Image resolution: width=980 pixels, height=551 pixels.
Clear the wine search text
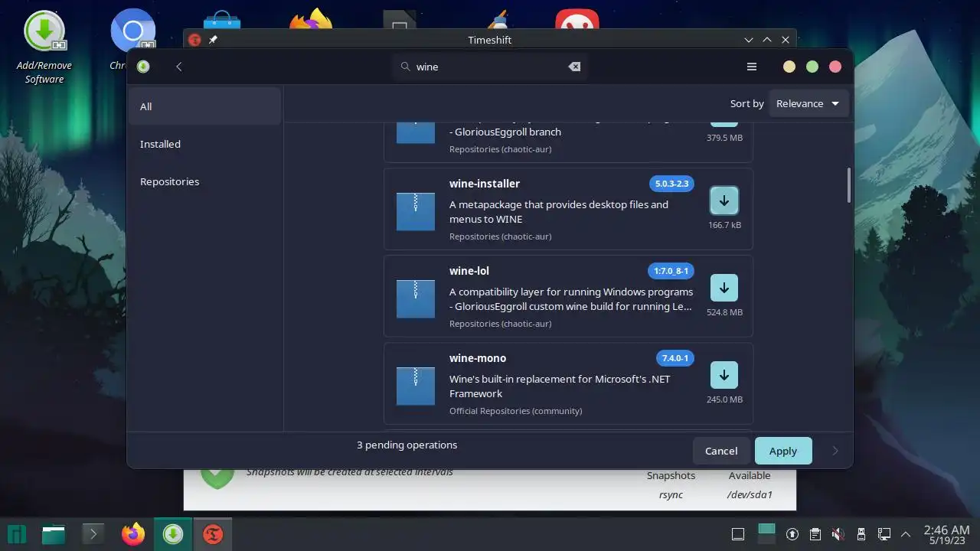point(574,67)
